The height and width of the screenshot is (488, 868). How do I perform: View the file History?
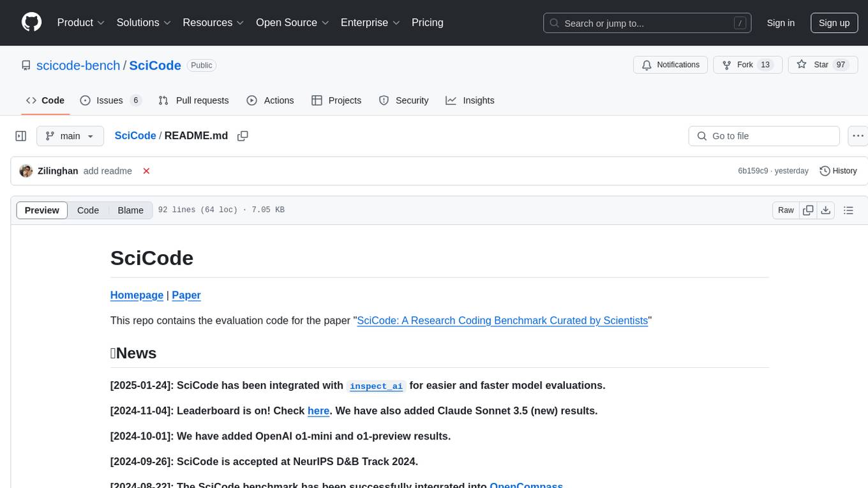coord(838,171)
